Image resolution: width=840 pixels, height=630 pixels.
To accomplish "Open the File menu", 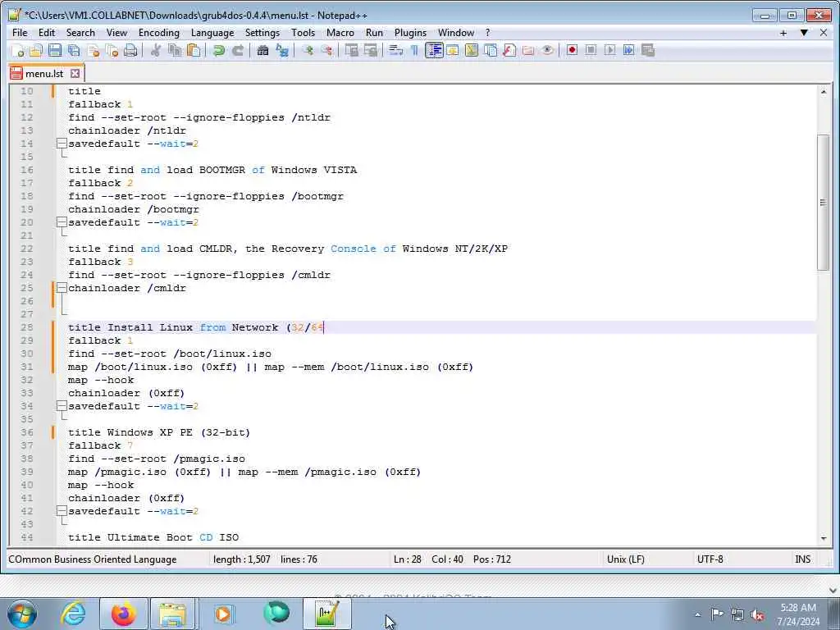I will 20,33.
